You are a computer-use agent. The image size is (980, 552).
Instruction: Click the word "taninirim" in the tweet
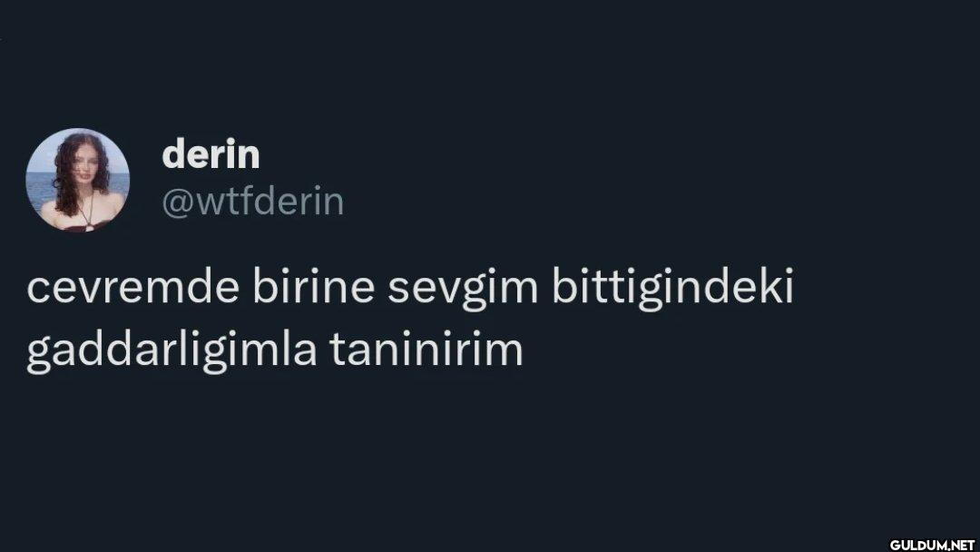(426, 350)
